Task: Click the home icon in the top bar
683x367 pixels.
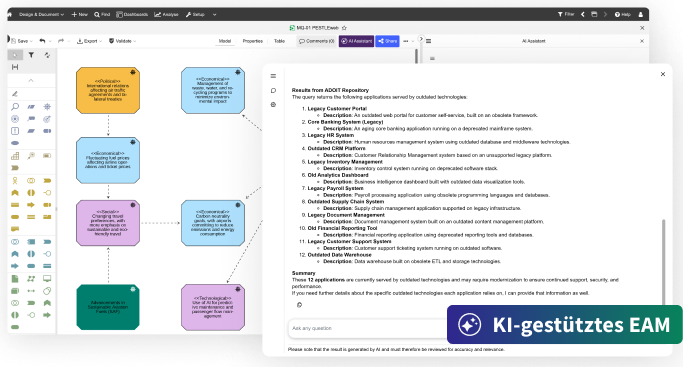Action: tap(9, 14)
